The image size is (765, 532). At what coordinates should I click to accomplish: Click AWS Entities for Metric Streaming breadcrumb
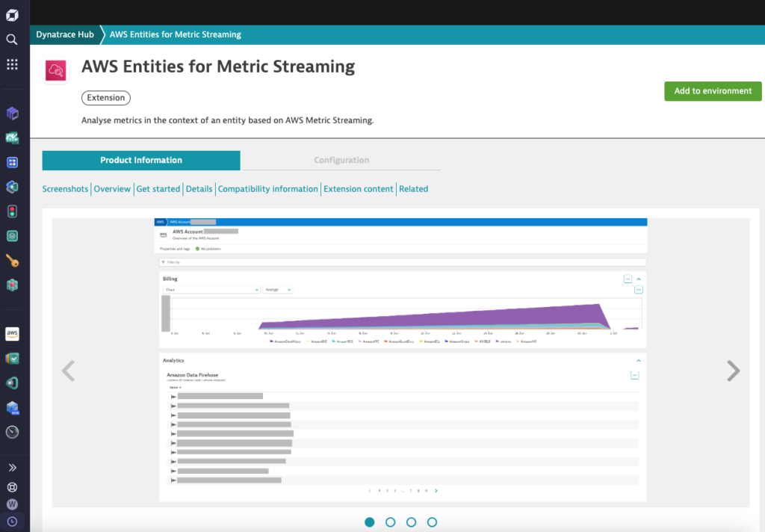pyautogui.click(x=175, y=34)
